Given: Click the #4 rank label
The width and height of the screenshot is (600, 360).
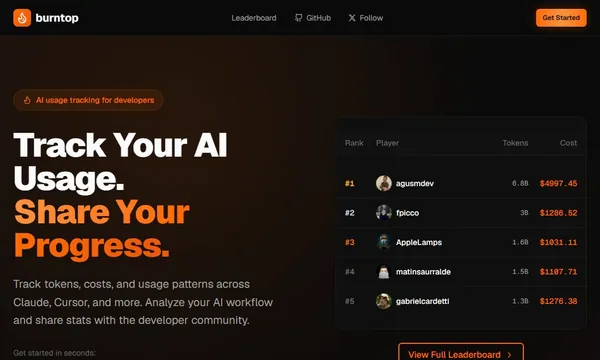Looking at the screenshot, I should (350, 272).
